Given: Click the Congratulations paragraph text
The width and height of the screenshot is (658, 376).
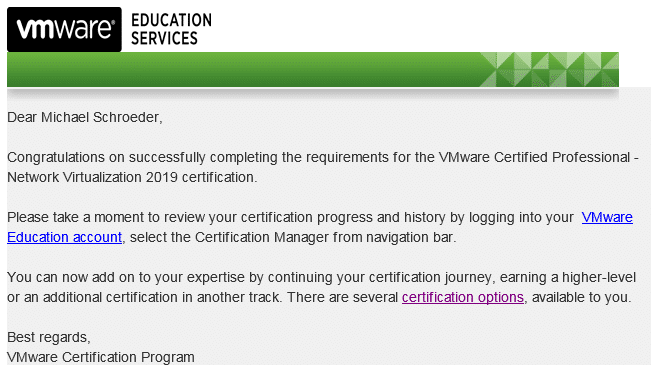Looking at the screenshot, I should tap(323, 167).
